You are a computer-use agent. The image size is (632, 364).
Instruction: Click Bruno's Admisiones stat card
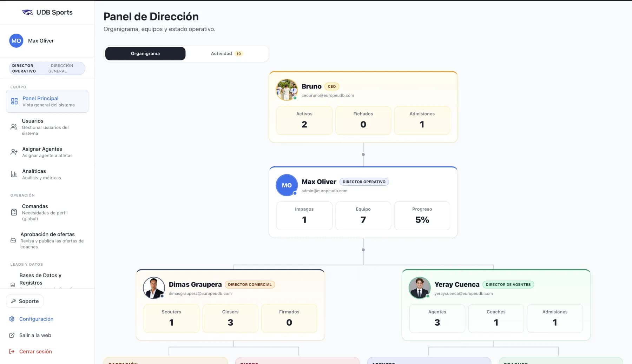pos(422,120)
